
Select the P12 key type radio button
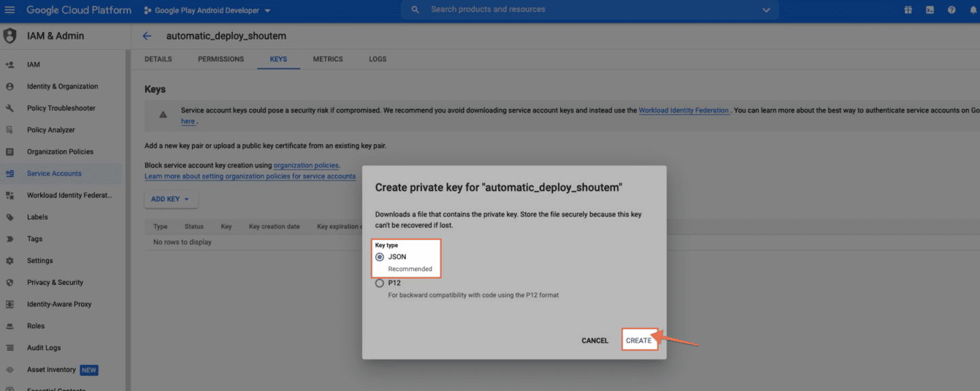(x=380, y=283)
